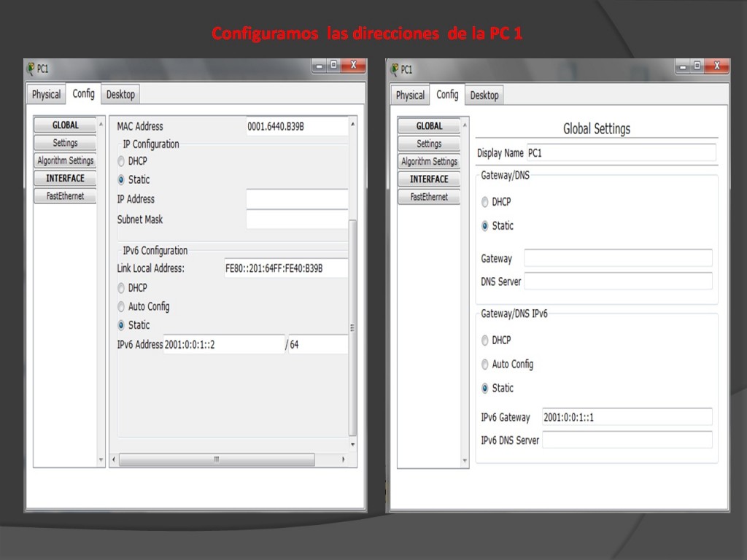
Task: Click the PC1 icon in right window title bar
Action: click(x=395, y=69)
